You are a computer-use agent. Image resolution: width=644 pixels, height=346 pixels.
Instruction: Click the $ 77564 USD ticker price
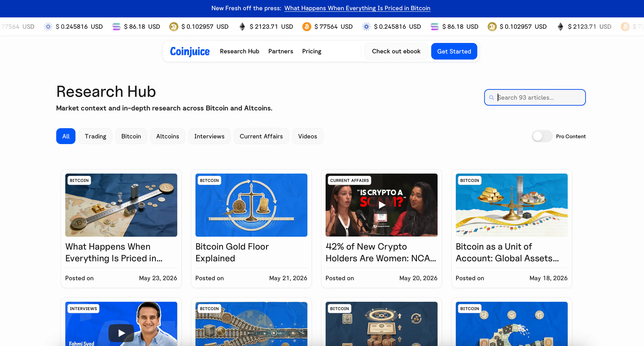click(x=334, y=26)
